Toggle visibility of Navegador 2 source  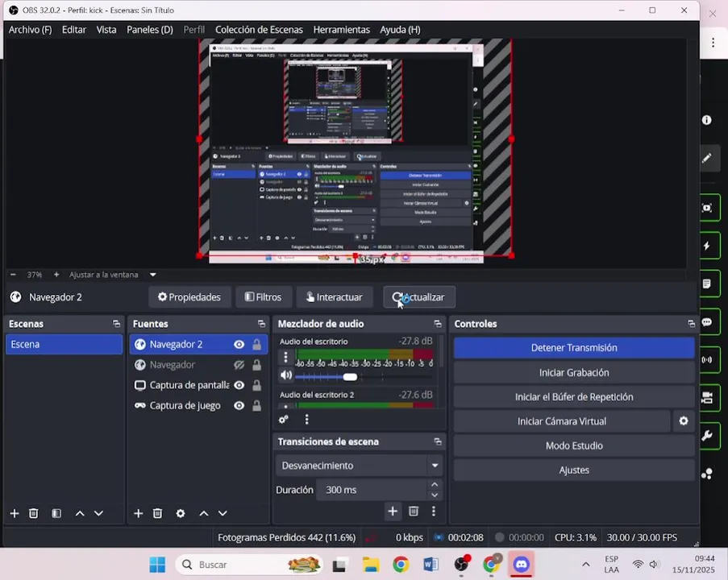point(239,344)
